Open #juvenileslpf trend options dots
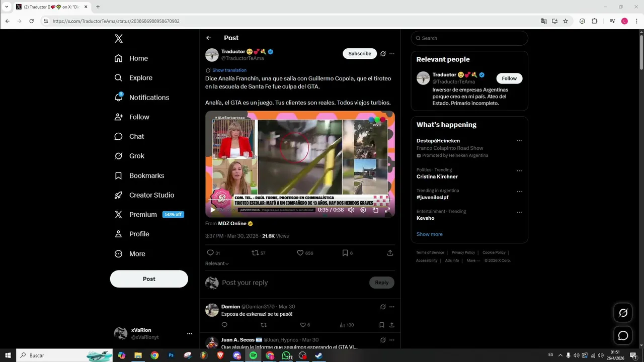Viewport: 644px width, 362px height. click(519, 192)
